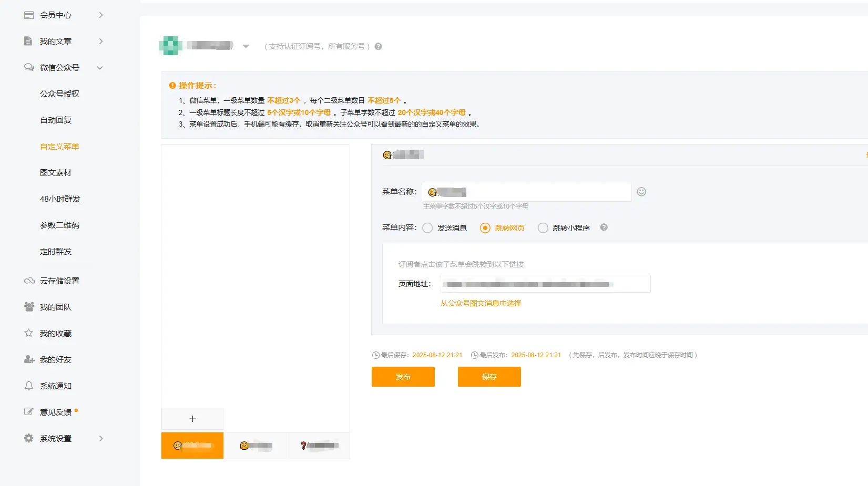Click the 意见反馈 feedback icon
The height and width of the screenshot is (486, 868).
click(28, 412)
